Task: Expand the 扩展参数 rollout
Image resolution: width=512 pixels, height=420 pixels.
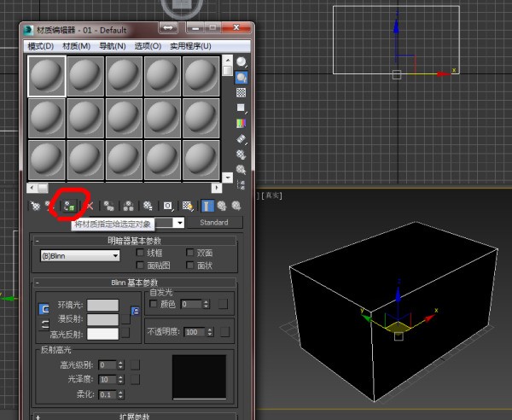Action: tap(132, 416)
